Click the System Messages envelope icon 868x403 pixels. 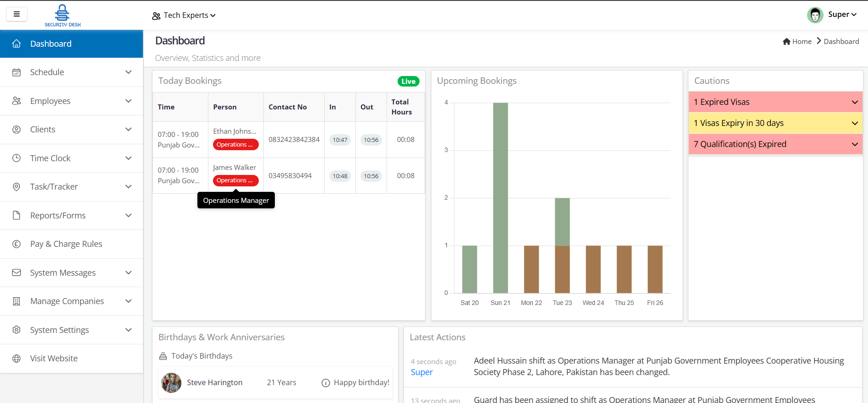[16, 272]
